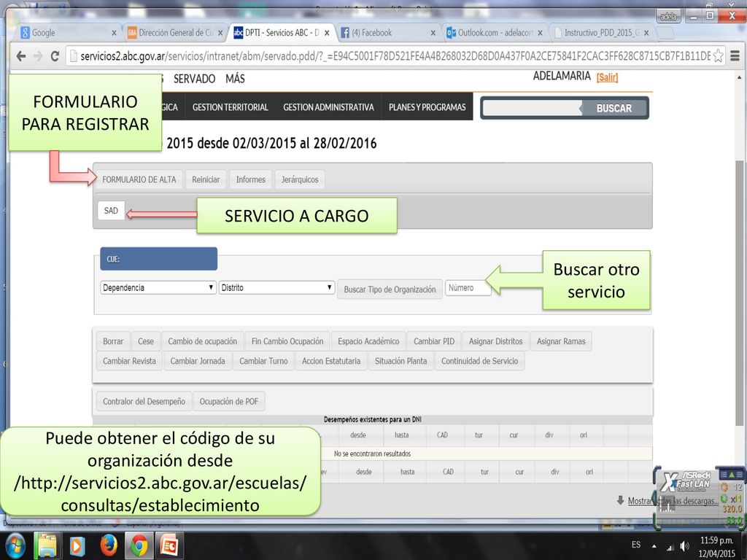Click Contralor del Desempeño button
This screenshot has height=560, width=747.
(144, 402)
